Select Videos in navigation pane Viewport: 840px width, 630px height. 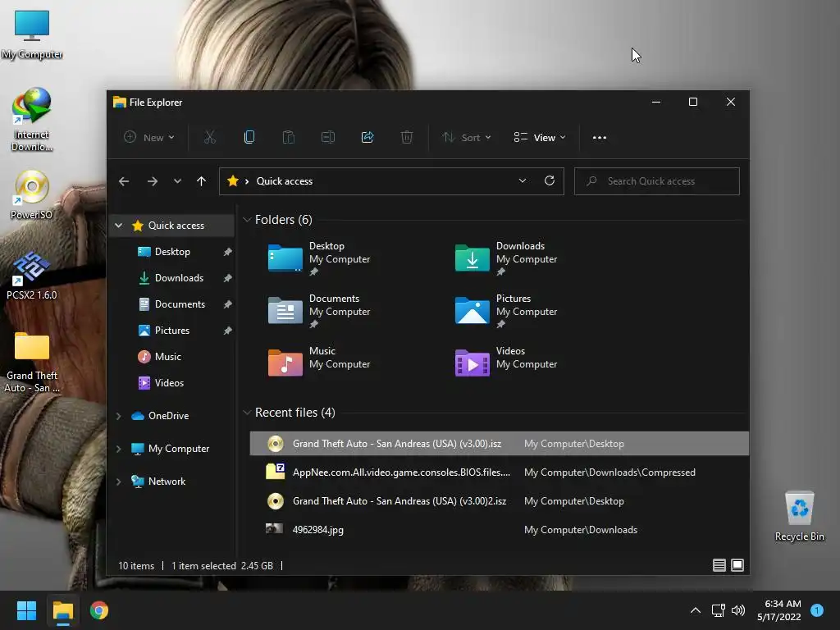pyautogui.click(x=169, y=383)
